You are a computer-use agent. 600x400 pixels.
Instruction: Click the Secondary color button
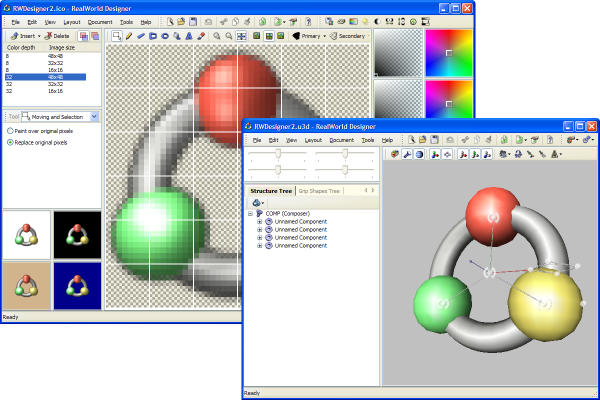coord(347,36)
